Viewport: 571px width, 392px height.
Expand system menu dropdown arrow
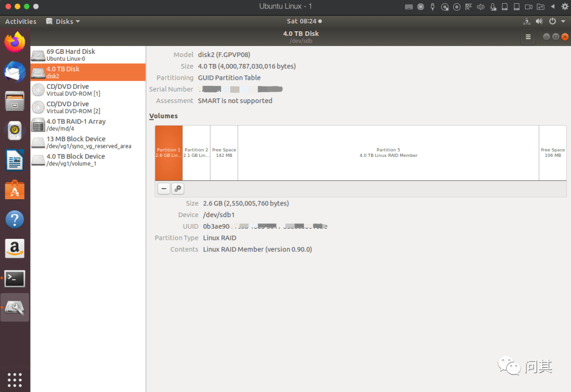pos(564,22)
